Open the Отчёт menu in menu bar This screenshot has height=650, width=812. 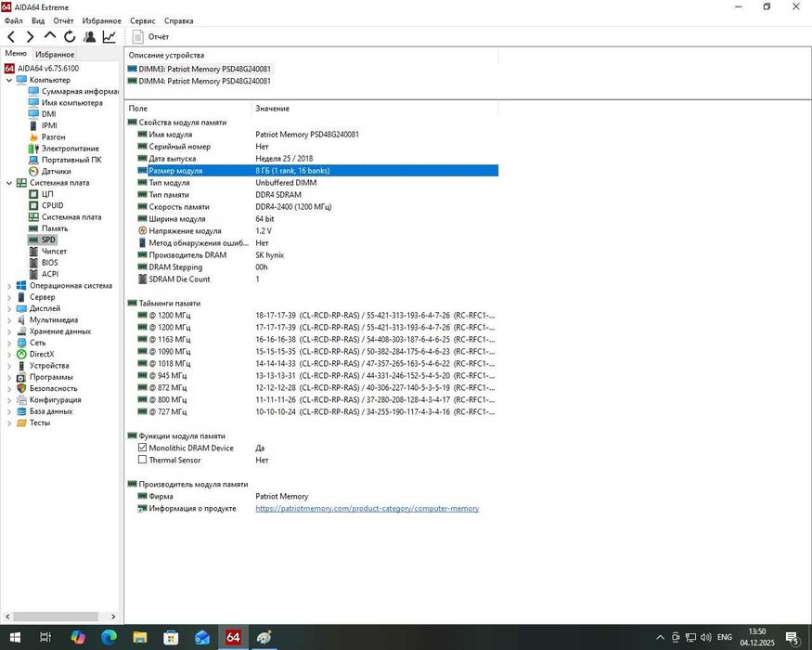pyautogui.click(x=63, y=20)
